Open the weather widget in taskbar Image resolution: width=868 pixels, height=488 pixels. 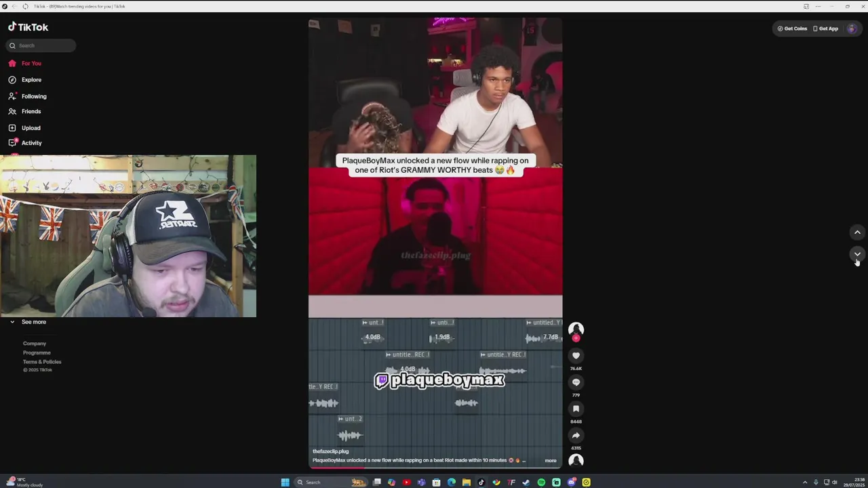point(24,482)
